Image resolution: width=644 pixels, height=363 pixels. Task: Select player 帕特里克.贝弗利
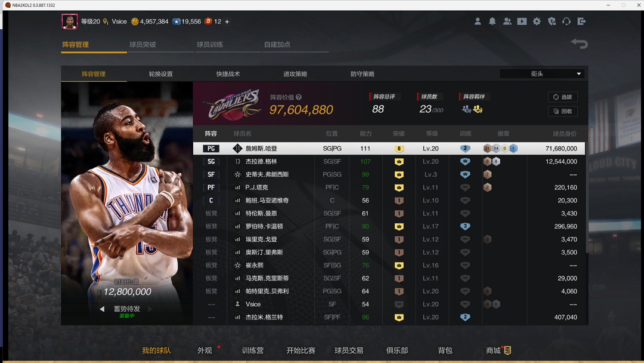(267, 291)
